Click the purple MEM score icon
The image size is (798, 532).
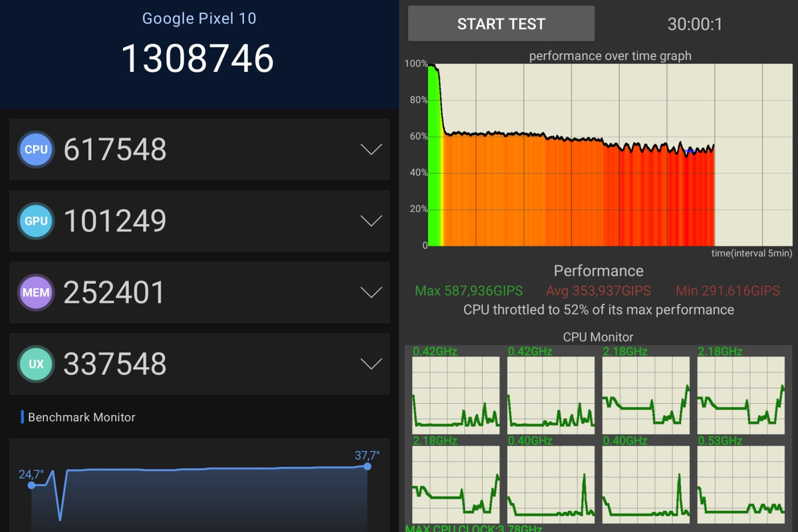tap(36, 293)
